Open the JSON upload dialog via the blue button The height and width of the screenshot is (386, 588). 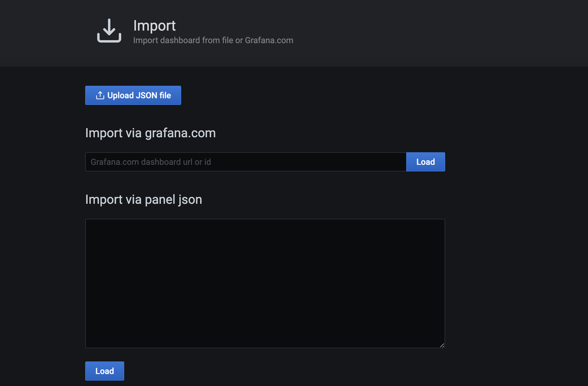click(x=133, y=95)
